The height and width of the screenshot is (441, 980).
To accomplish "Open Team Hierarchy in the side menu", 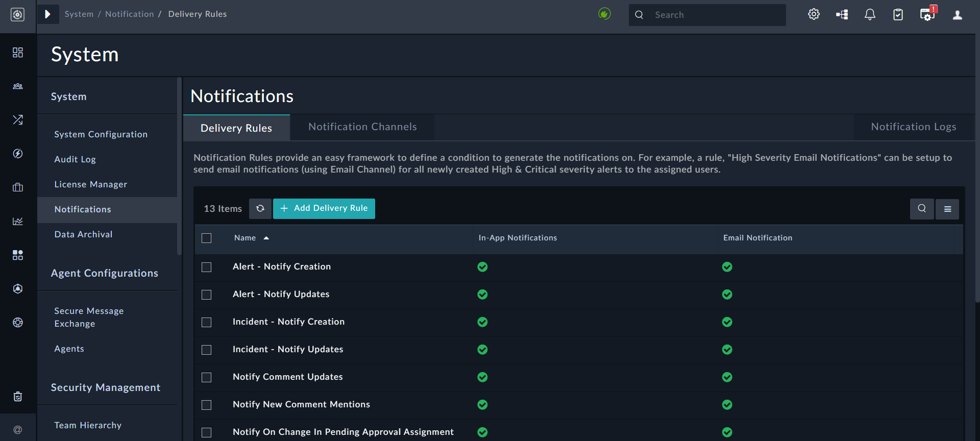I will pyautogui.click(x=88, y=425).
